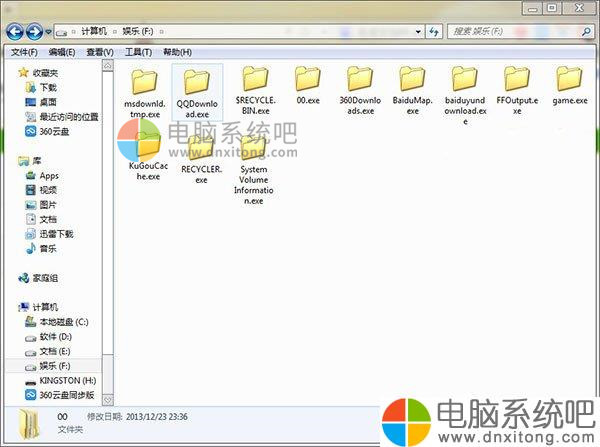Refresh the folder view
600x447 pixels.
434,32
